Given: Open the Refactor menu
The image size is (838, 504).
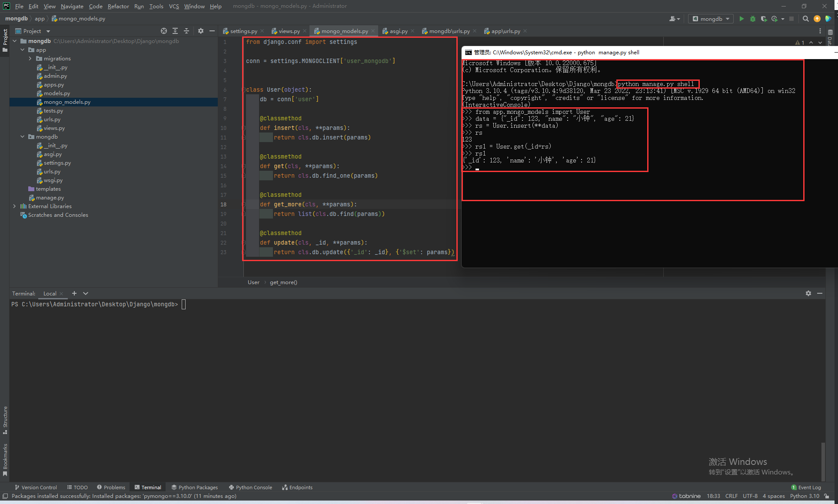Looking at the screenshot, I should coord(118,6).
